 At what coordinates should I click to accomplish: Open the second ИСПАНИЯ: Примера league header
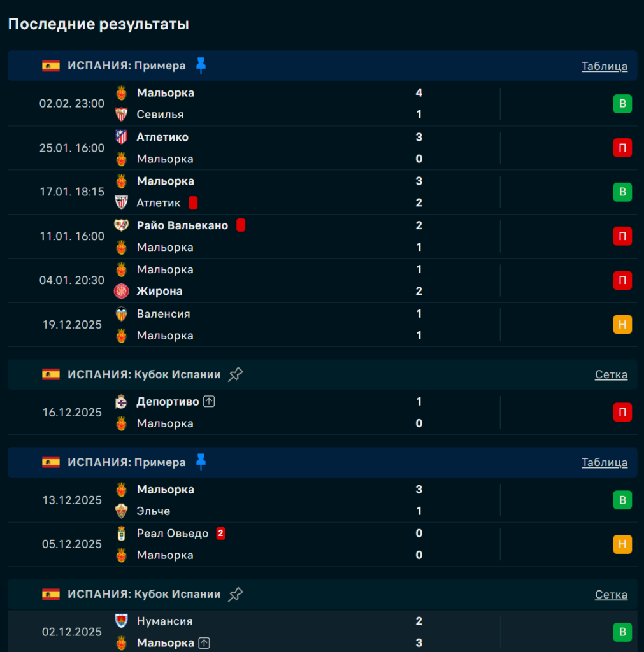[127, 462]
